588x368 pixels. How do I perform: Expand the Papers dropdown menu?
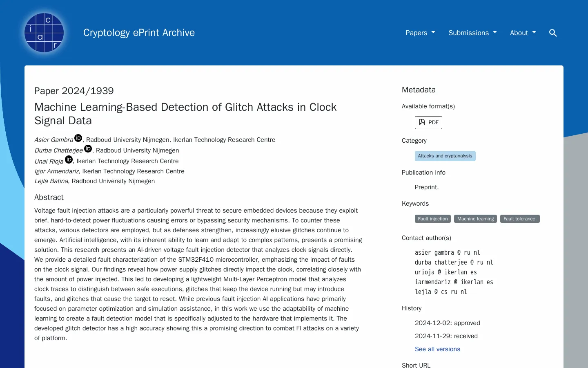point(420,33)
